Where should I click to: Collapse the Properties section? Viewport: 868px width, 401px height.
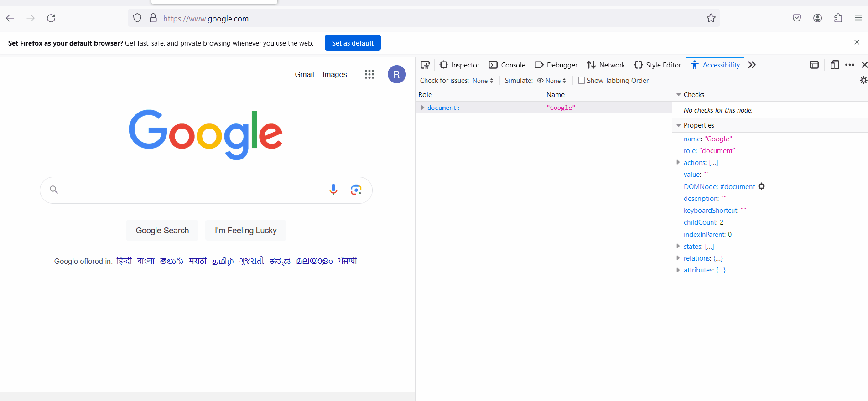679,125
